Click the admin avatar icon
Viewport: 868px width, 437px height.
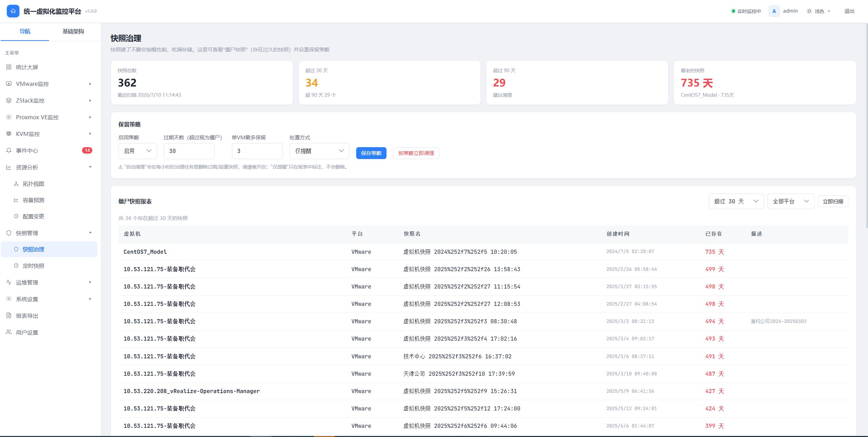pos(774,11)
